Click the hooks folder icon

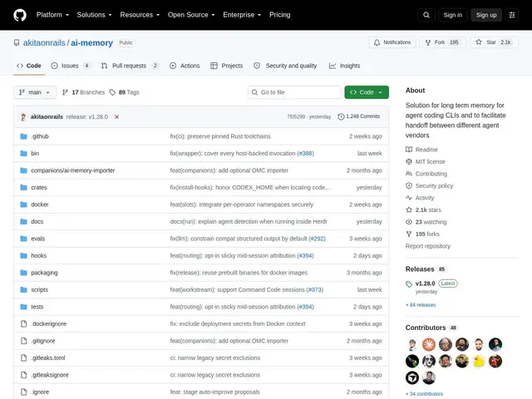(23, 255)
